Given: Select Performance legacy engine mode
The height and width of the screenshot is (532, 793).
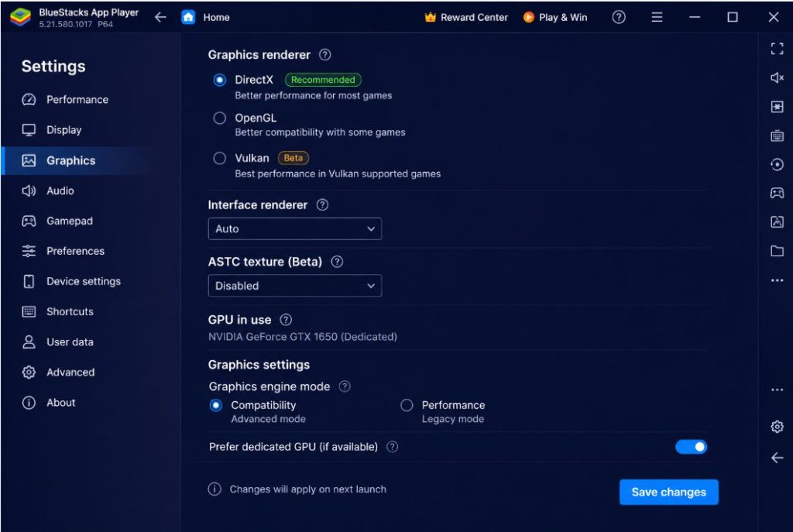Looking at the screenshot, I should [x=407, y=406].
